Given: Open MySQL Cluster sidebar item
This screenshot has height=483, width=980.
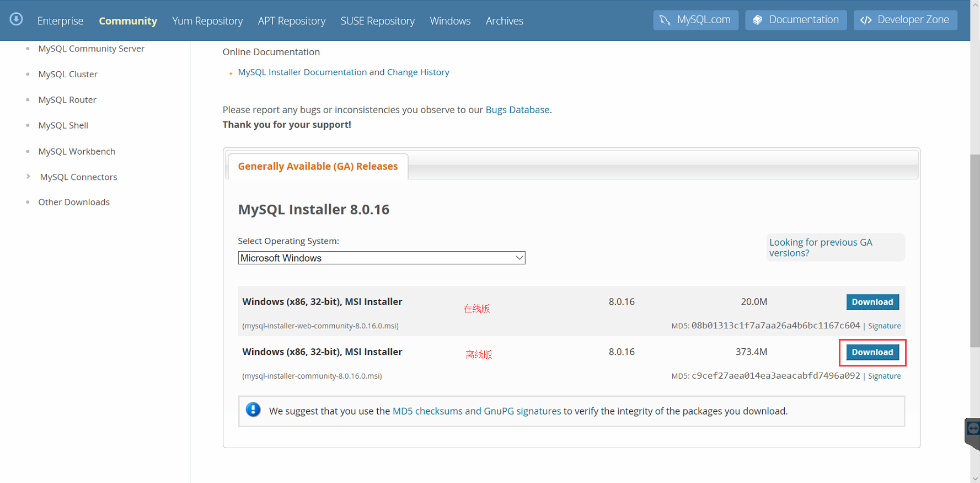Looking at the screenshot, I should coord(68,74).
